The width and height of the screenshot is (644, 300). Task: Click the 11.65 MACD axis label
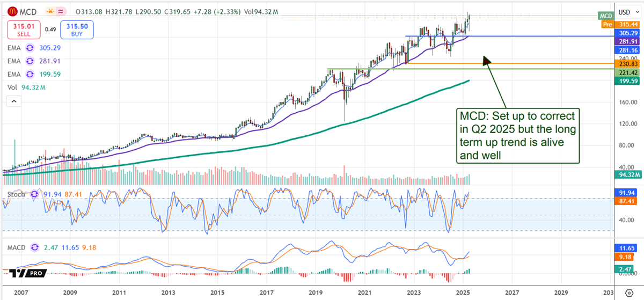pyautogui.click(x=627, y=249)
